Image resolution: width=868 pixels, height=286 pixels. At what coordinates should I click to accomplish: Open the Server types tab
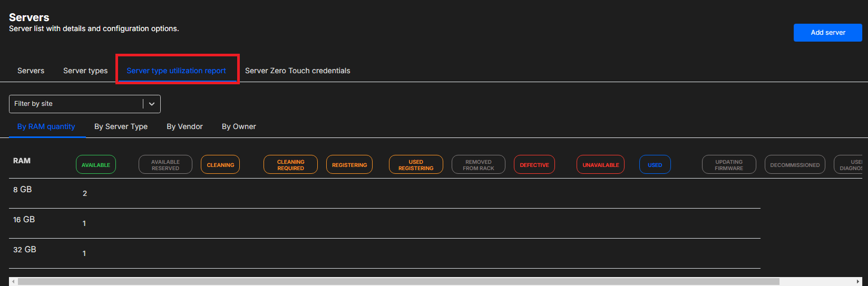tap(85, 71)
